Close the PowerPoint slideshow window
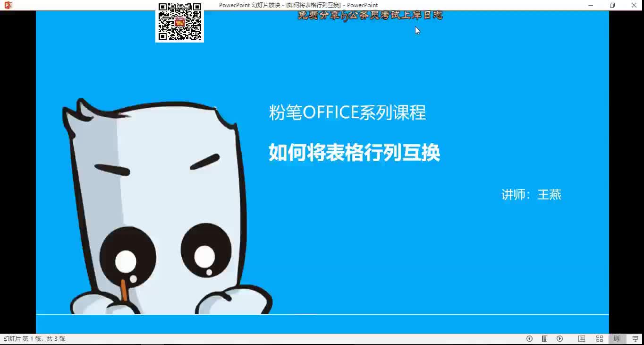Screen dimensions: 644x345 click(634, 5)
